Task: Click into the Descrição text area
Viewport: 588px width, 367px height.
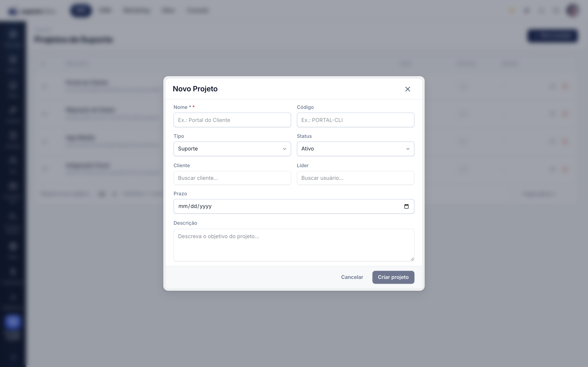Action: pyautogui.click(x=294, y=245)
